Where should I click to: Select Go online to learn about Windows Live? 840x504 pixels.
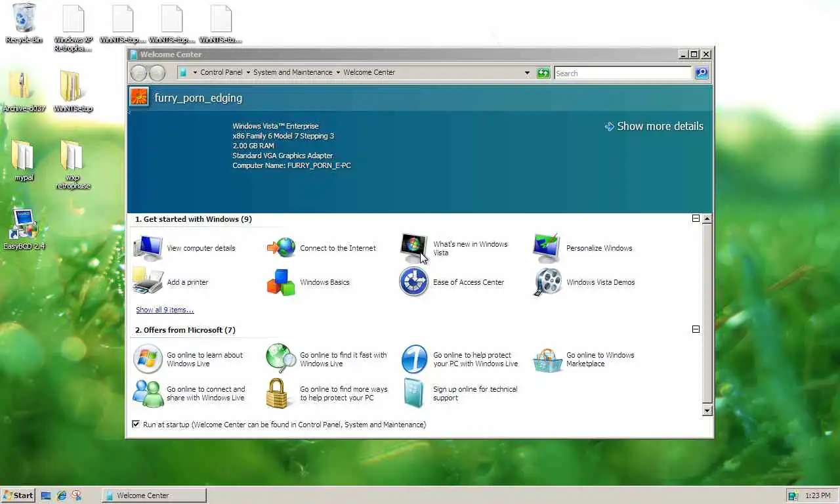188,360
